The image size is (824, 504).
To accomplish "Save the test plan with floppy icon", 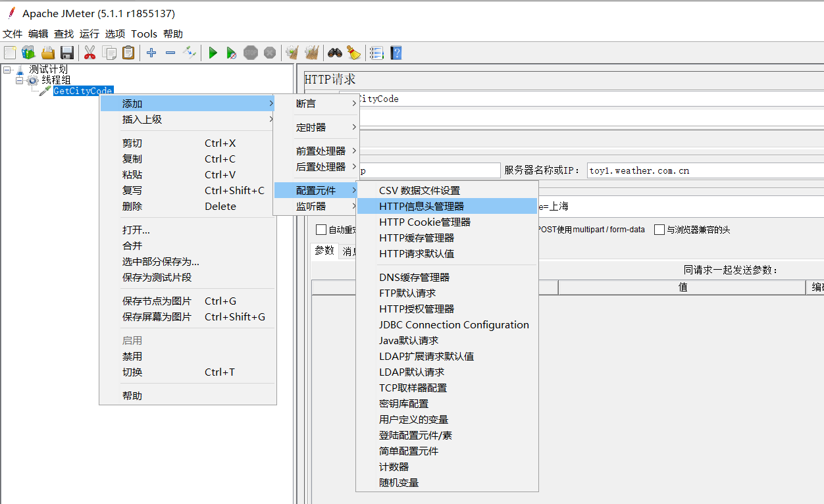I will click(67, 53).
